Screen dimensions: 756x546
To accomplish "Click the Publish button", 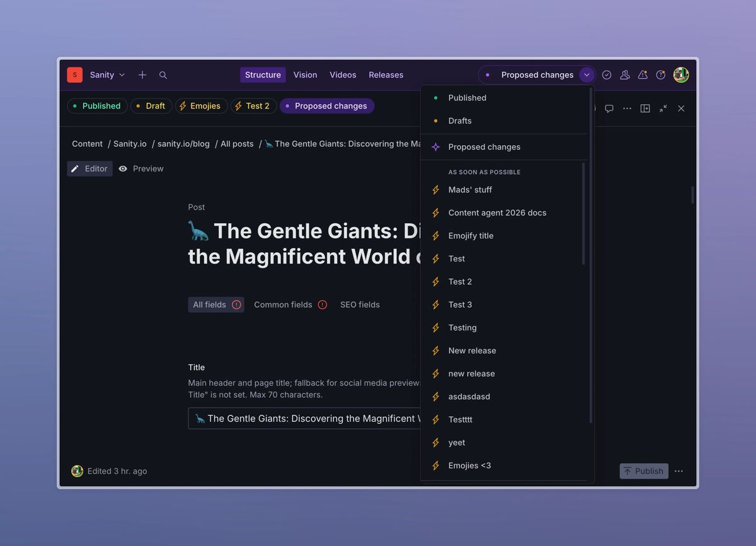I will (643, 471).
